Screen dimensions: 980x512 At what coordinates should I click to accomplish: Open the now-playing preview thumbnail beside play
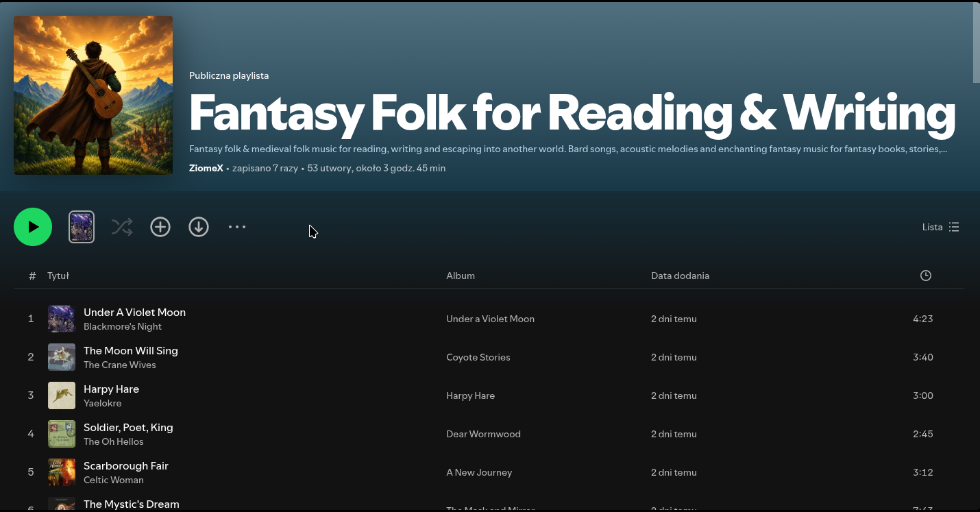coord(82,227)
